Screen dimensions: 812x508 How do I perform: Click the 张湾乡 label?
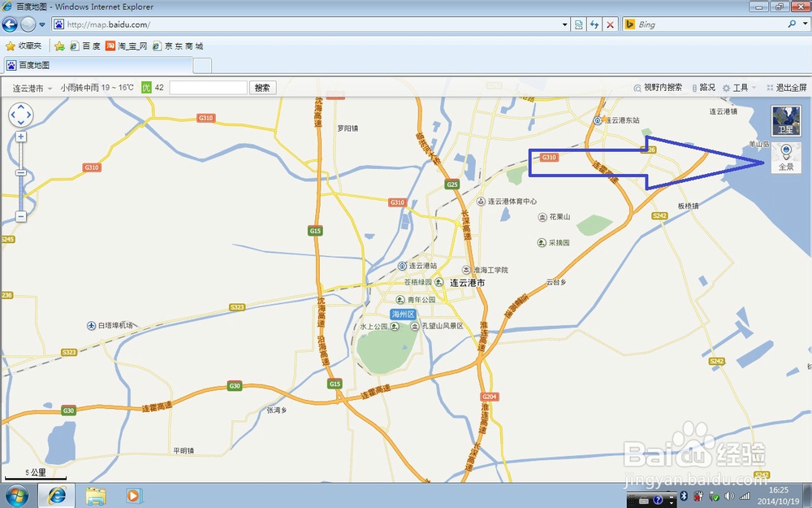coord(277,410)
